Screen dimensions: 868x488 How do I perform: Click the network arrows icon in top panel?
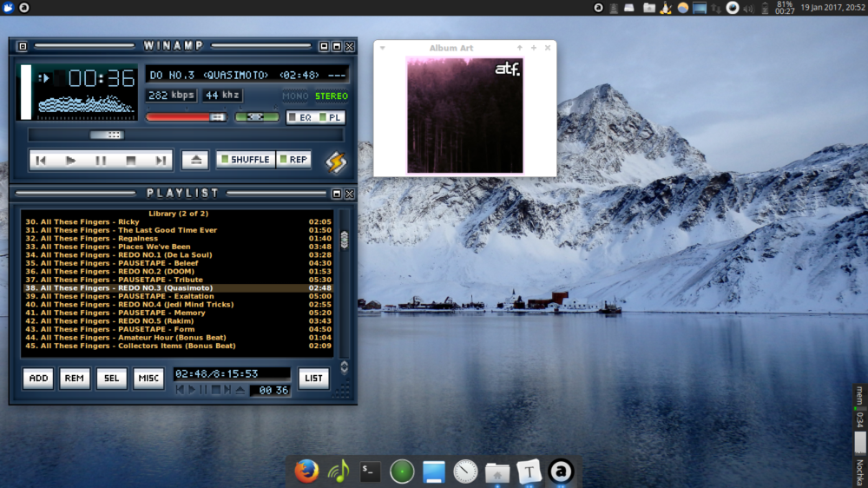716,9
